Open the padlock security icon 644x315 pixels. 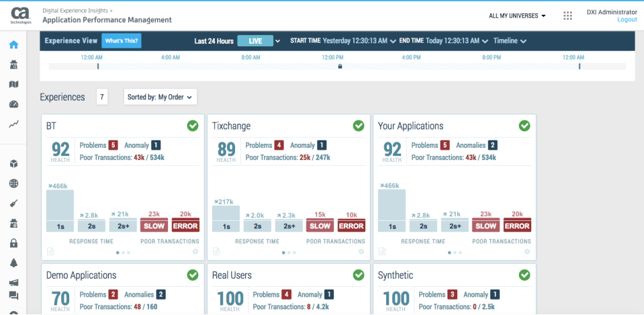point(13,243)
